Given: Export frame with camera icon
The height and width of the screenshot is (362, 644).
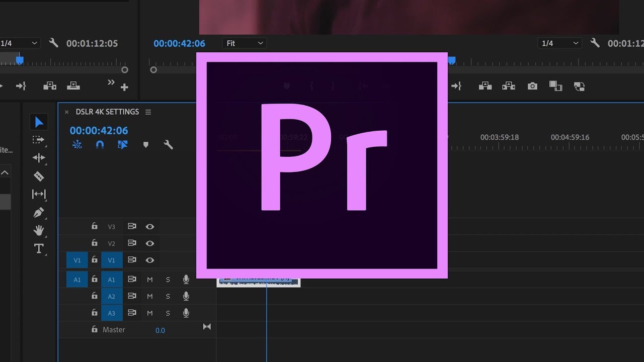Looking at the screenshot, I should click(532, 86).
